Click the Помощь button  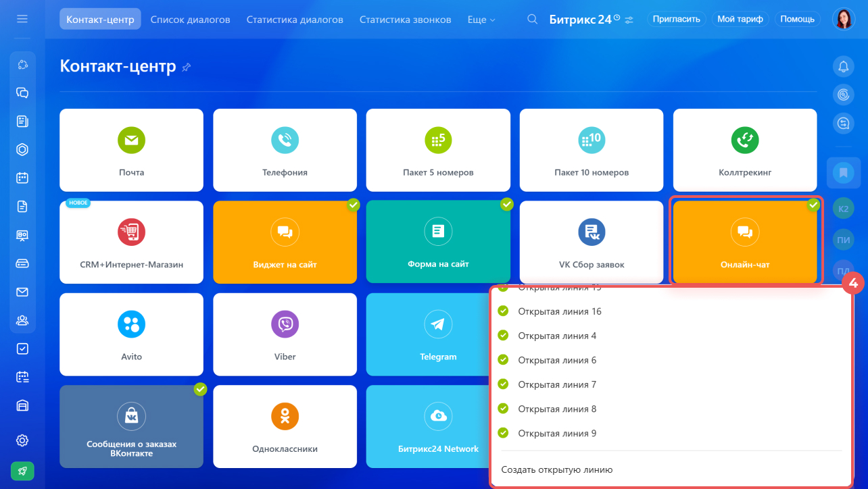pos(797,19)
